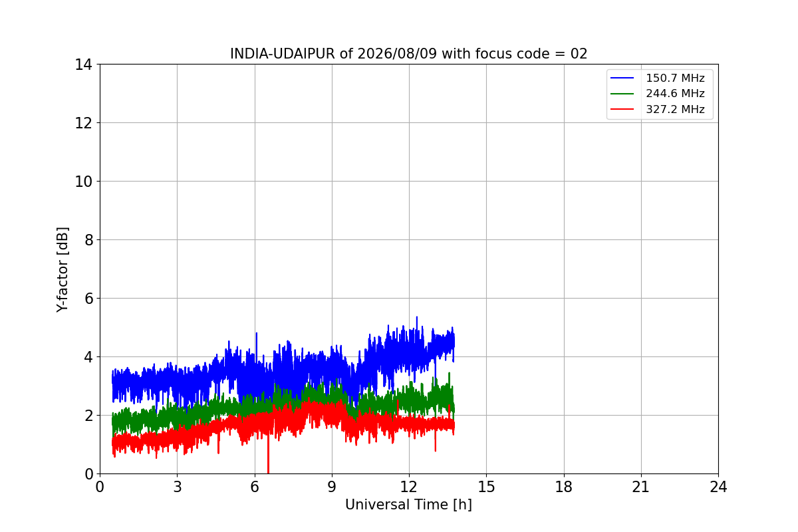Click the Y-factor [dB] axis label

[x=63, y=269]
